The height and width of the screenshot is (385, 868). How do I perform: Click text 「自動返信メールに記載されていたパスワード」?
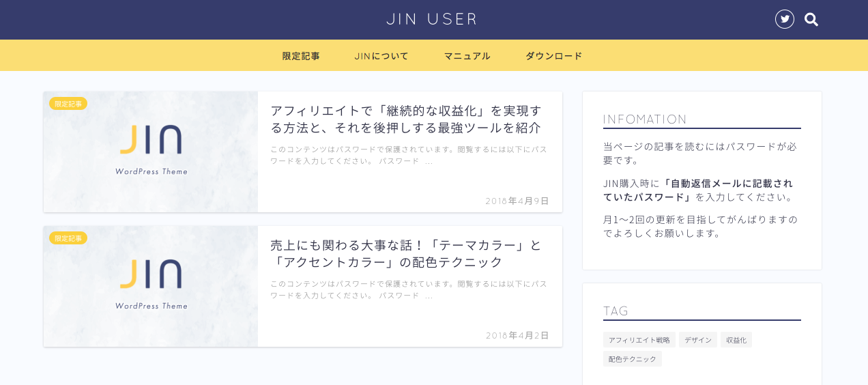[x=698, y=190]
